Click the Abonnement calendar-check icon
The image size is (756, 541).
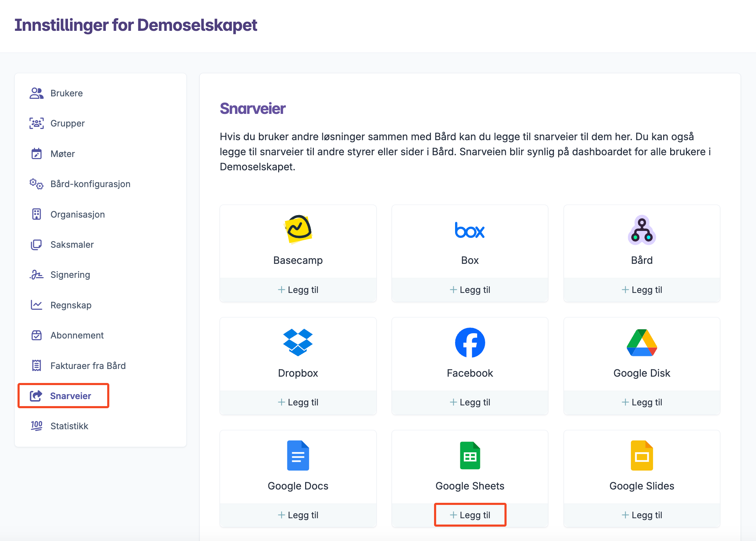tap(36, 335)
